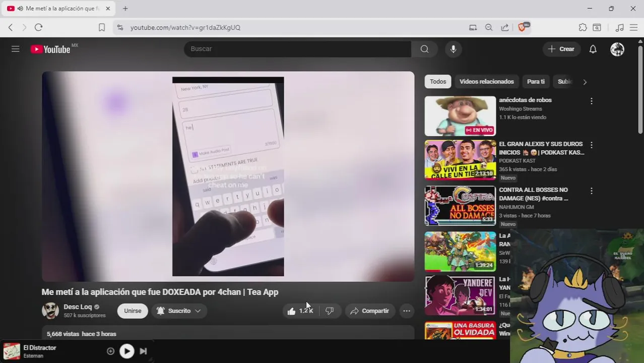Open the YouTube guide hamburger menu
This screenshot has height=363, width=644.
[16, 49]
